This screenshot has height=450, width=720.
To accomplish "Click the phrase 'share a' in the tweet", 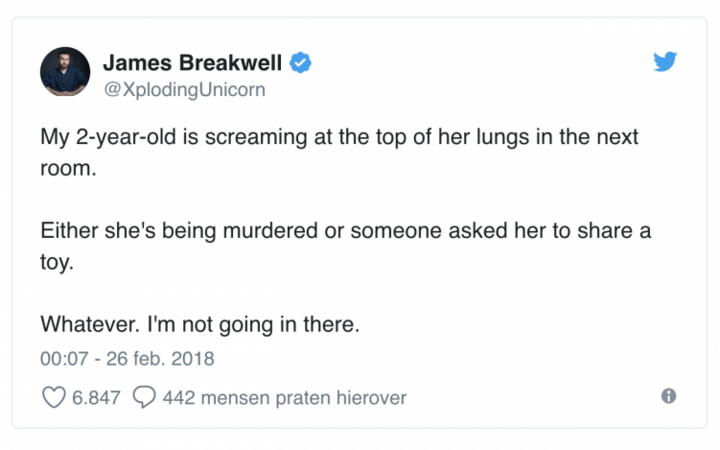I will [614, 231].
